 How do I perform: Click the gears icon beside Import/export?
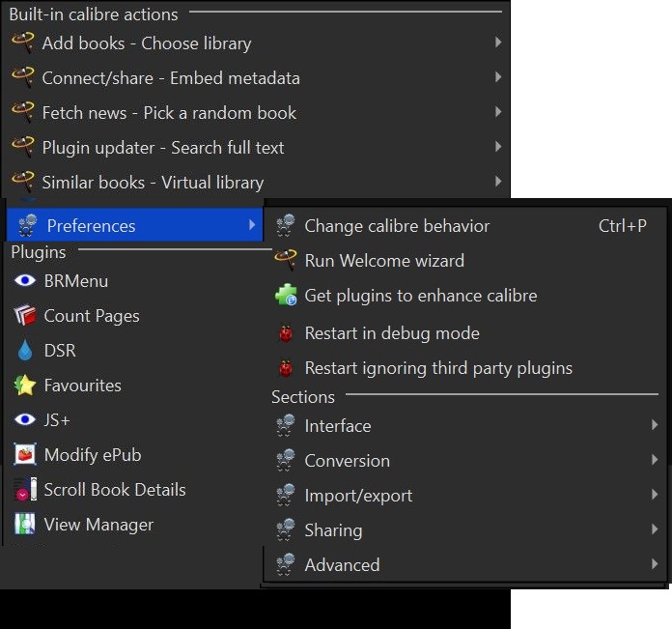(286, 495)
